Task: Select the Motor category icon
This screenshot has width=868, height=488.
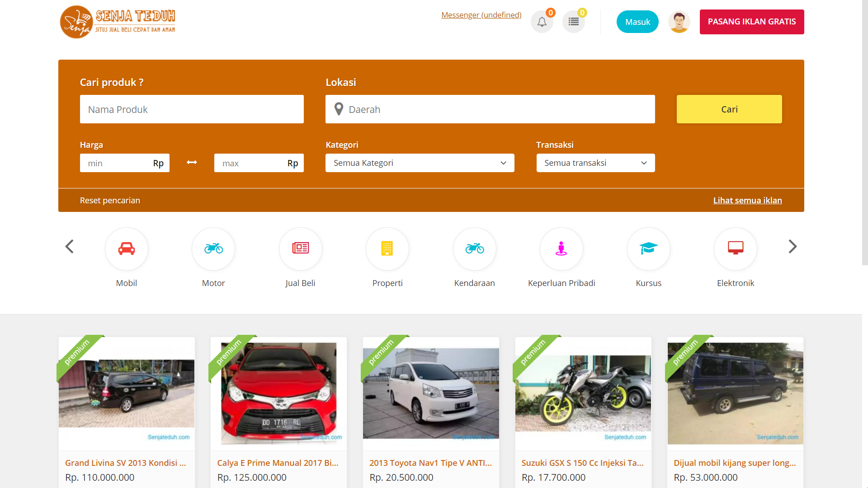Action: pos(213,249)
